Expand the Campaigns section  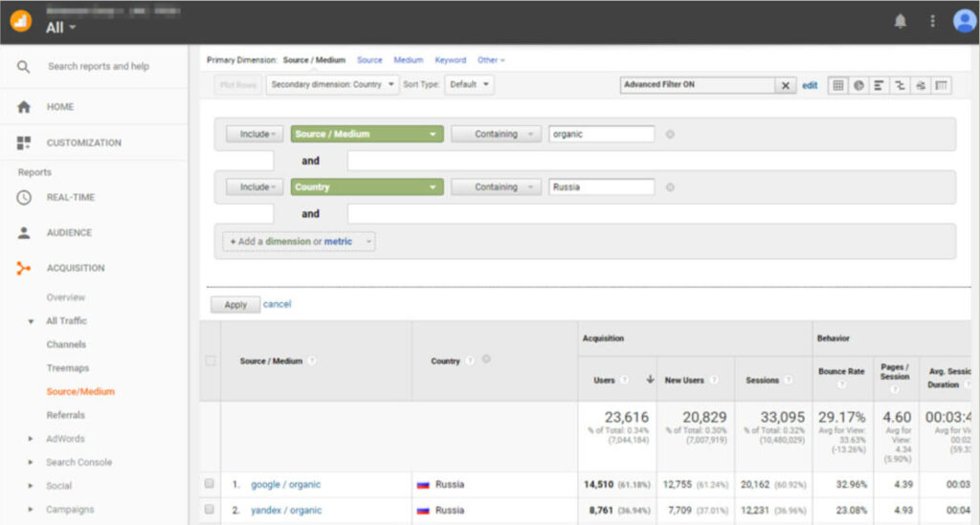pos(30,510)
